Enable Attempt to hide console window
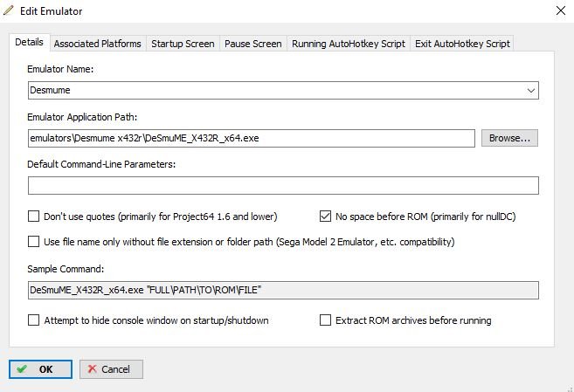 pyautogui.click(x=34, y=320)
